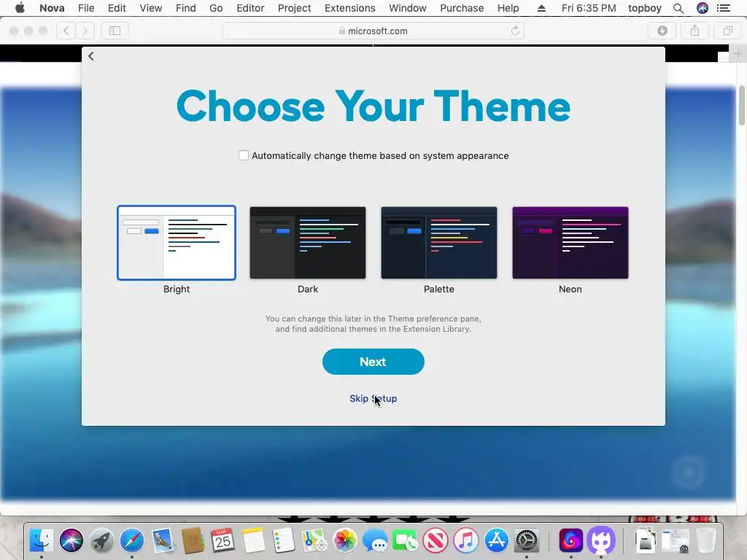Open Nova from the Dock

pos(571,540)
